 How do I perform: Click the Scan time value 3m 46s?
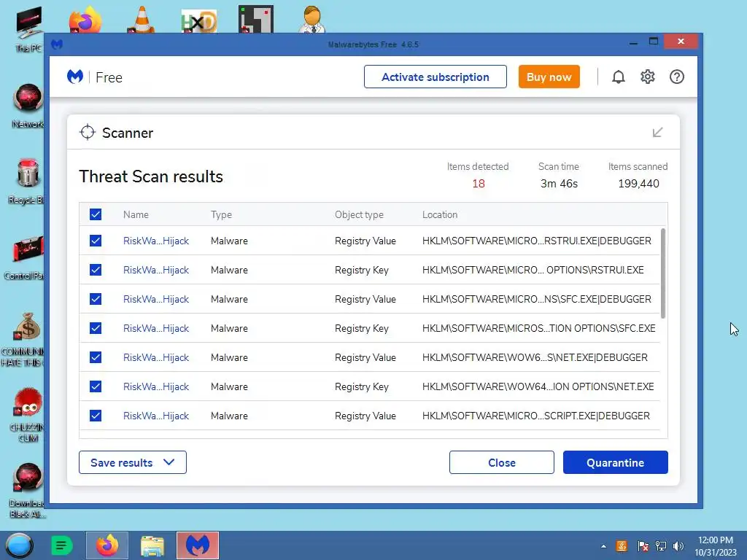(x=559, y=184)
